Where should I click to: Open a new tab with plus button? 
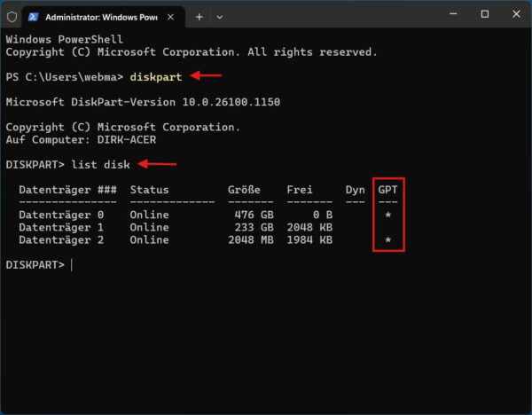(x=199, y=17)
